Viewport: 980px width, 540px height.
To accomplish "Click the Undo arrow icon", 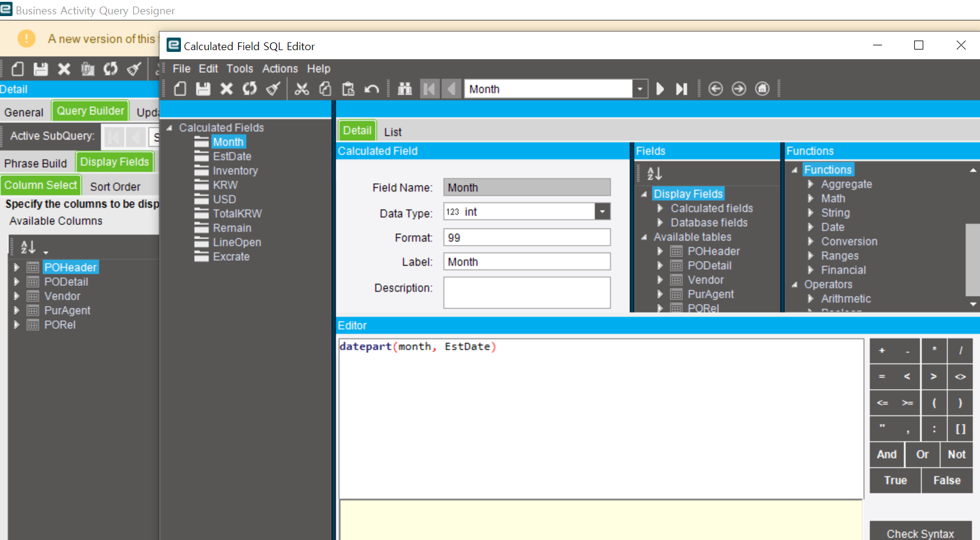I will (x=371, y=89).
